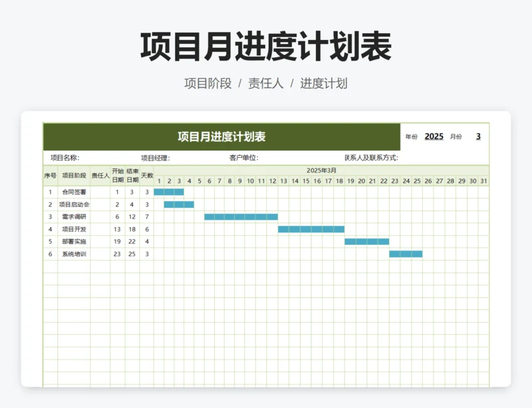Click the year value 2025
Image resolution: width=532 pixels, height=408 pixels.
click(434, 136)
